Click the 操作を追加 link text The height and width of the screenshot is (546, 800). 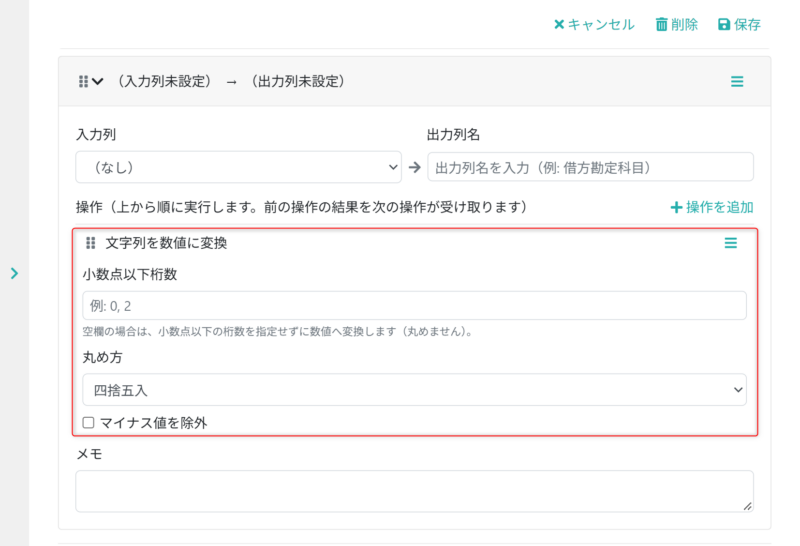pos(719,207)
